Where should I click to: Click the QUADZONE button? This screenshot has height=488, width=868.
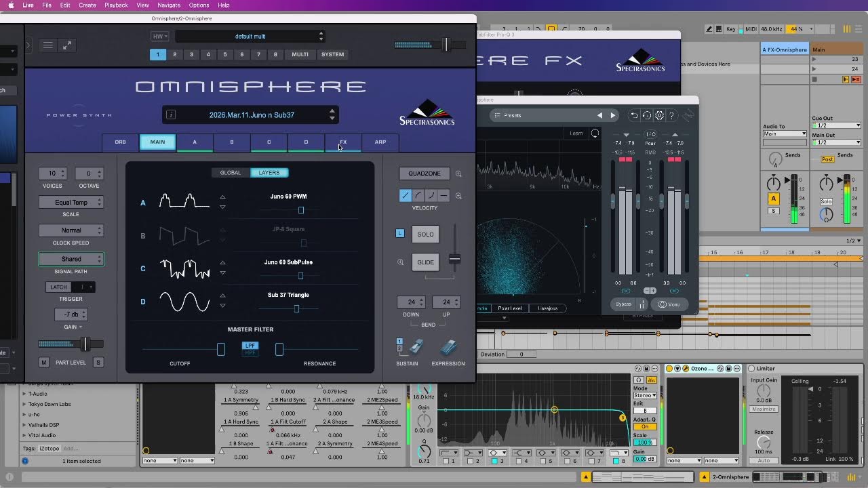tap(425, 174)
